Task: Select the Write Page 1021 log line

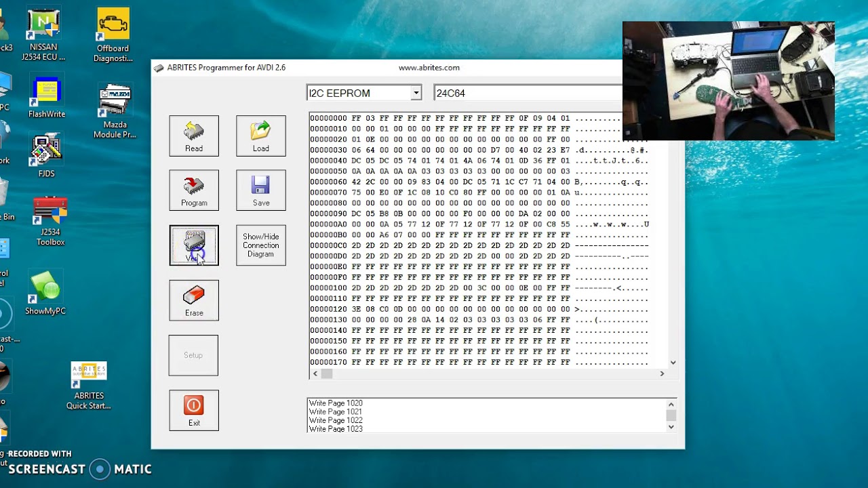Action: 336,411
